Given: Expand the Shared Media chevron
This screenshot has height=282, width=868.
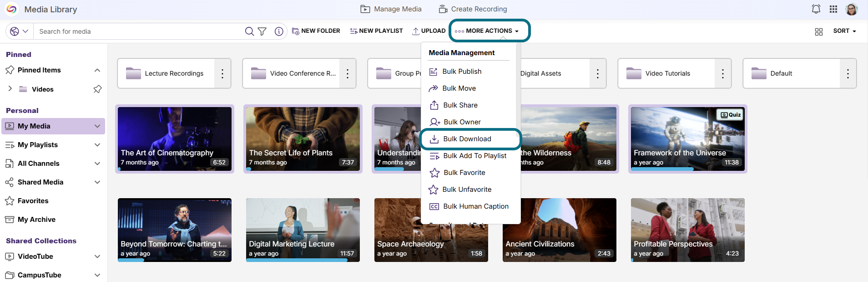Looking at the screenshot, I should (97, 182).
